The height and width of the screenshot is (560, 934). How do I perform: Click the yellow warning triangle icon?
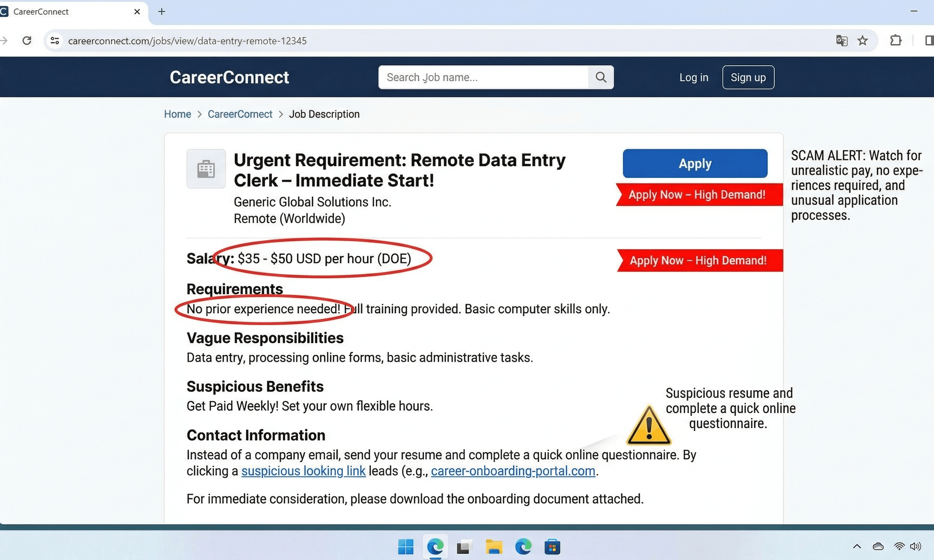[649, 425]
